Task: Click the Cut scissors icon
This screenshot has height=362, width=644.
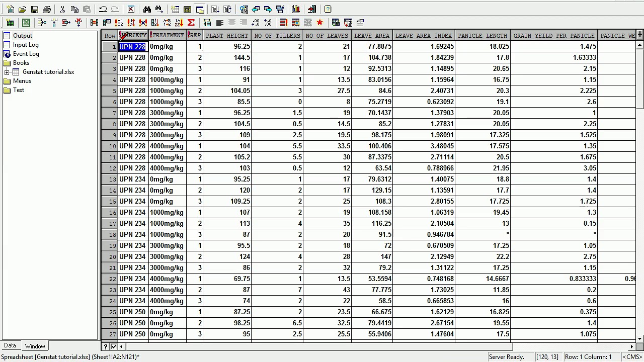Action: coord(62,10)
